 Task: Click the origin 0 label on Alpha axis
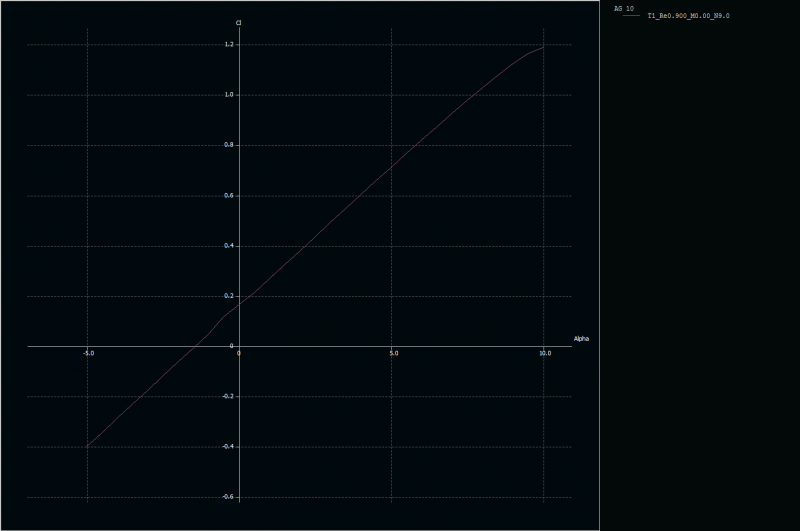tap(239, 353)
